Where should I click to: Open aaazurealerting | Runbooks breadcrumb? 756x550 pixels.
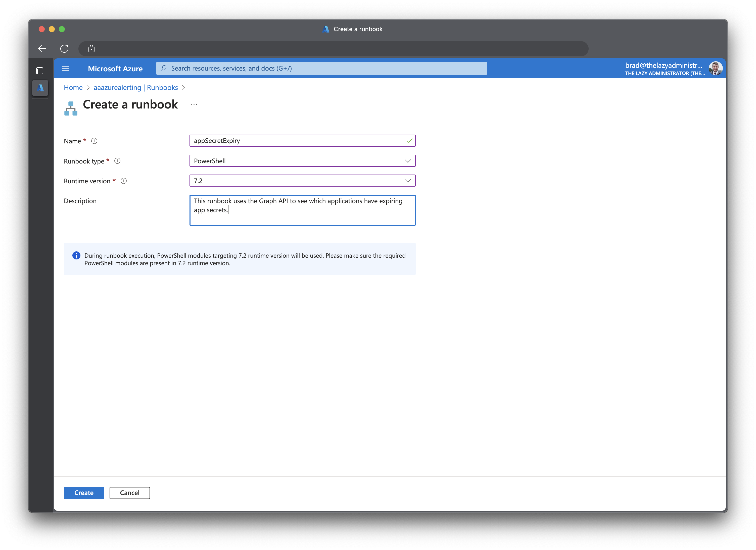(136, 88)
